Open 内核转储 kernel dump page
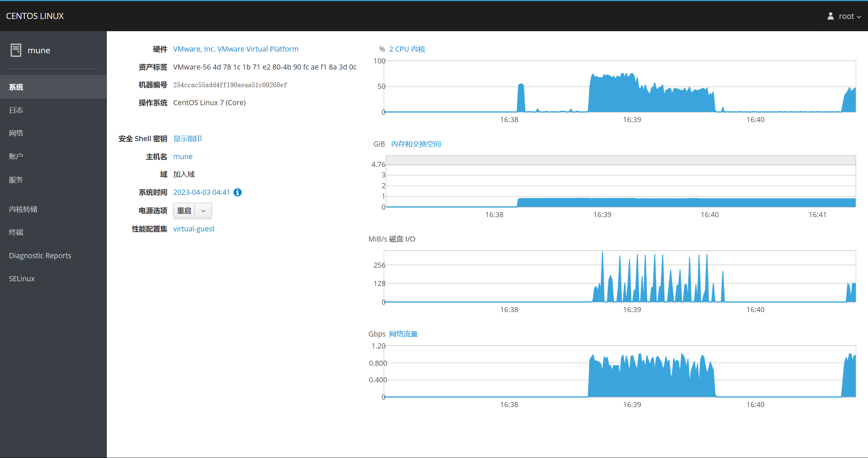Screen dimensions: 868x458 53,209
